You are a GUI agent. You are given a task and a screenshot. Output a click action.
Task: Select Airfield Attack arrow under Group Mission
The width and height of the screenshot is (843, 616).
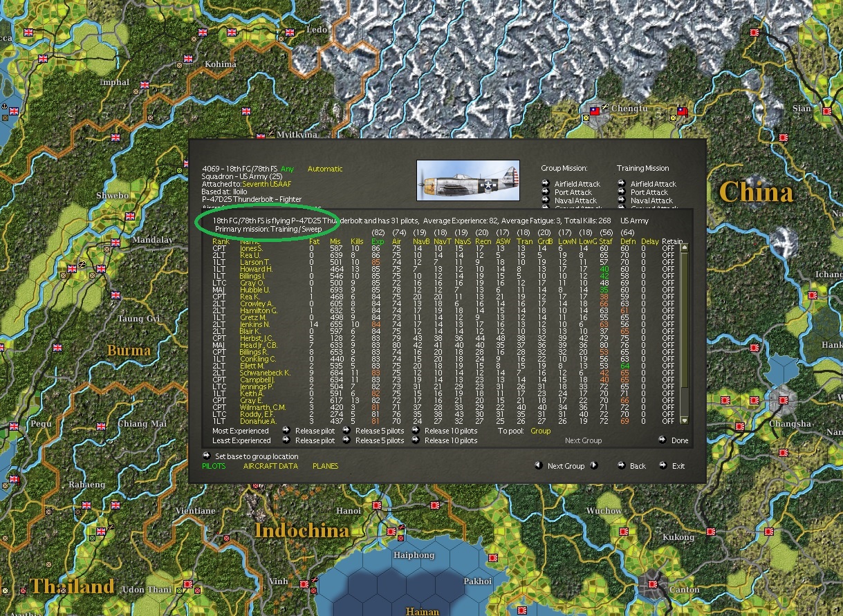pos(545,184)
